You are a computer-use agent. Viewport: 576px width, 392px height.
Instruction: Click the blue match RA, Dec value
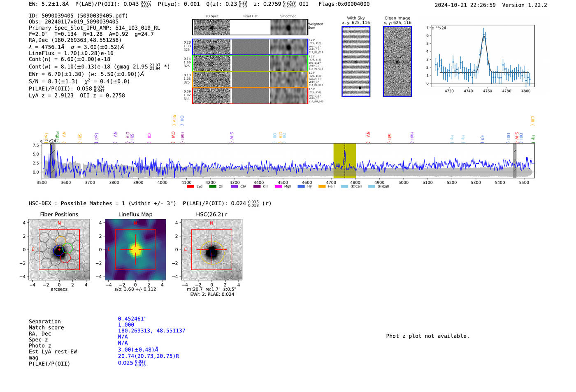pyautogui.click(x=151, y=331)
